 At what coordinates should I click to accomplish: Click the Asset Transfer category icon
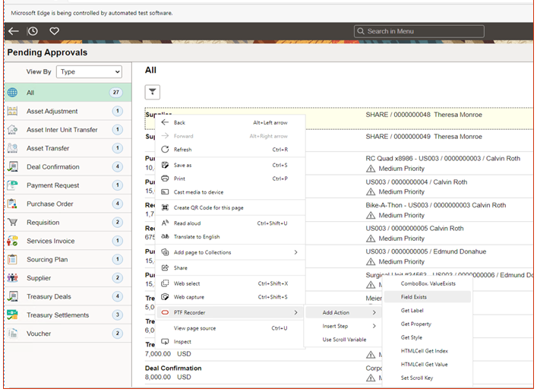12,148
